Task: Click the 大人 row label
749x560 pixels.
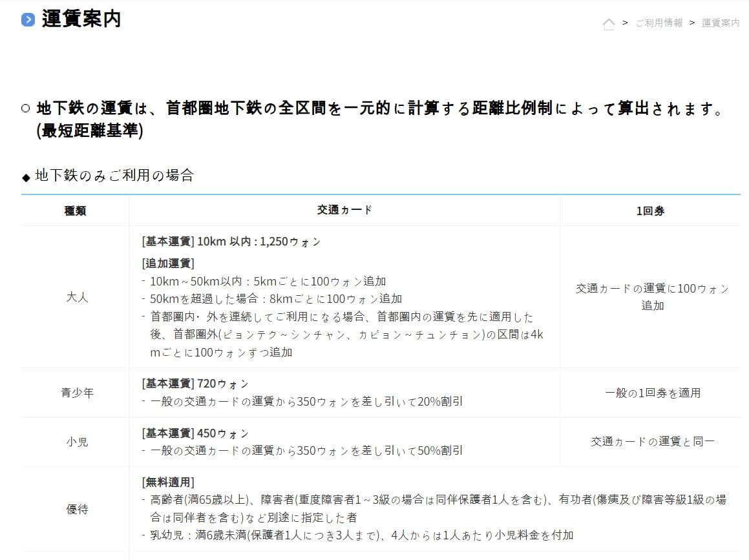Action: pyautogui.click(x=77, y=297)
